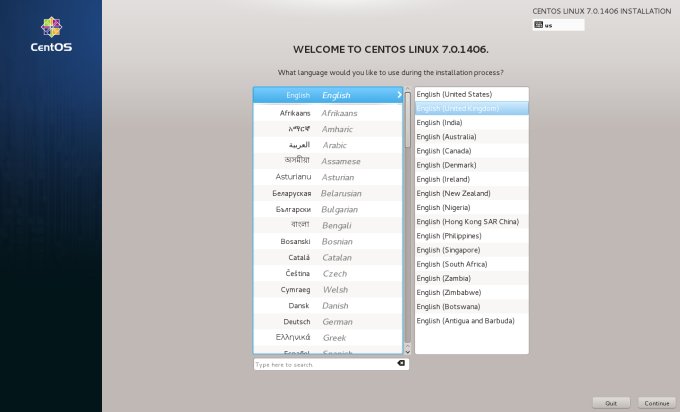This screenshot has width=680, height=412.
Task: Select German in the language list
Action: point(328,321)
